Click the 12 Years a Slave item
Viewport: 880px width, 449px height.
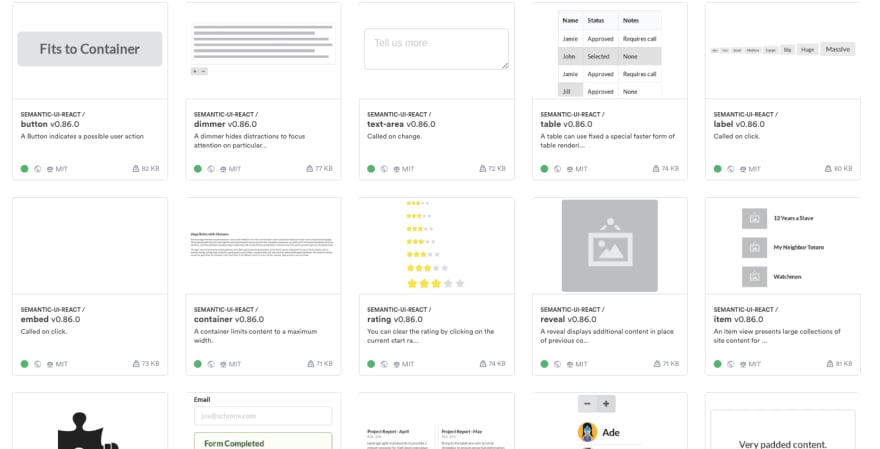tap(777, 218)
